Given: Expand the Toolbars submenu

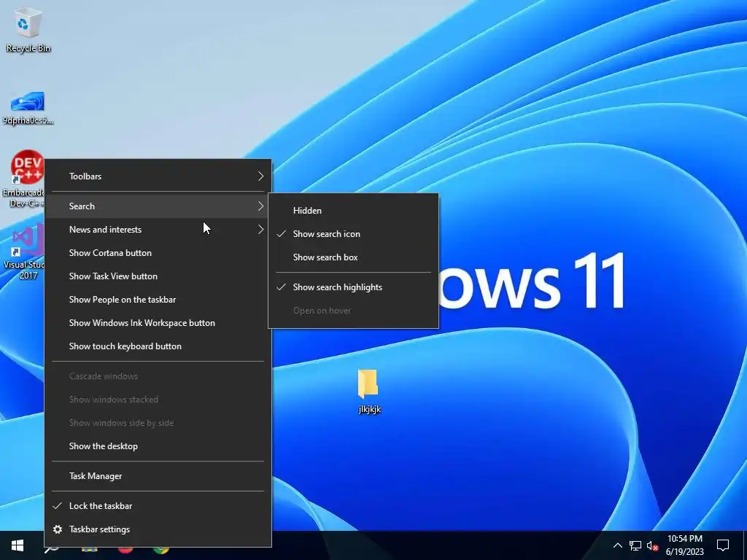Looking at the screenshot, I should click(158, 176).
